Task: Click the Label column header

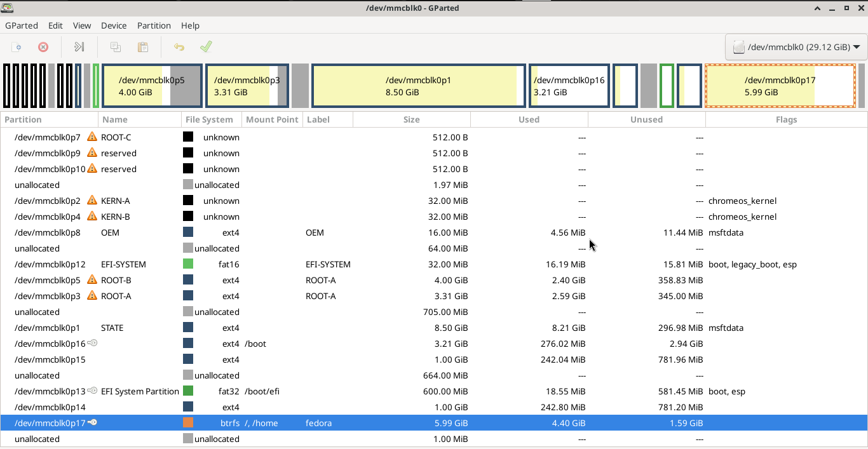Action: (x=328, y=119)
